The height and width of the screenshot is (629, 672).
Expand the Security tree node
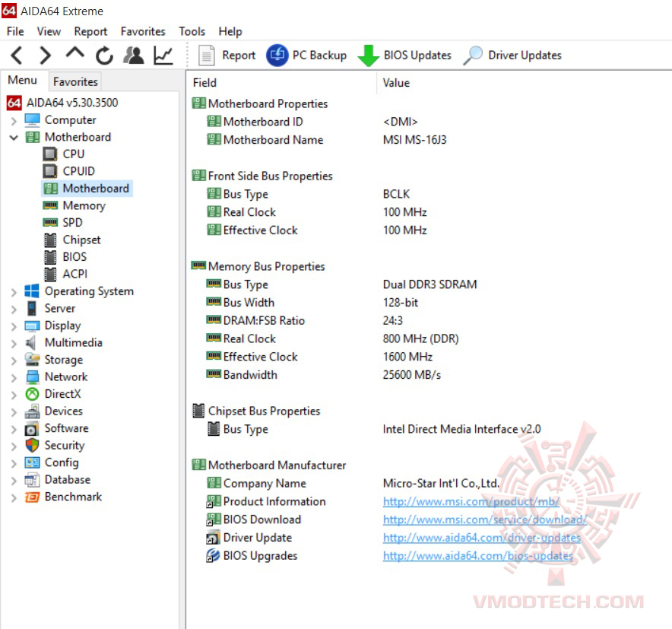[14, 446]
